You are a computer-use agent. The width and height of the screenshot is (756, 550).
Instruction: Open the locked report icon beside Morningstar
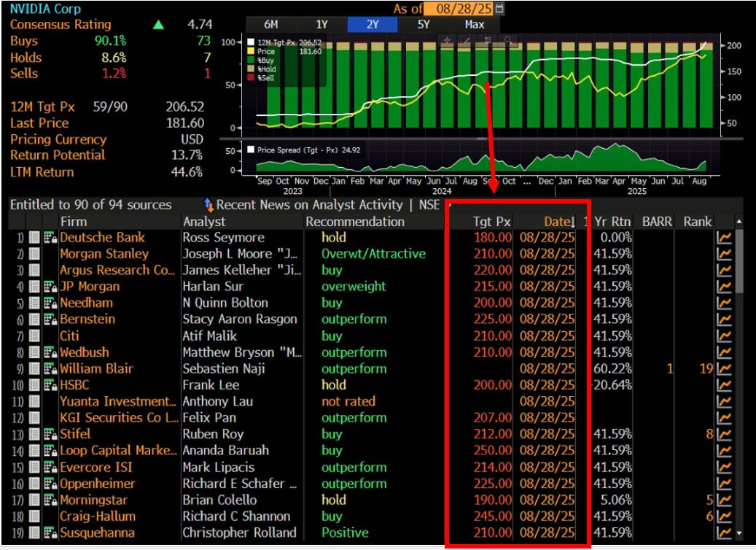coord(50,500)
